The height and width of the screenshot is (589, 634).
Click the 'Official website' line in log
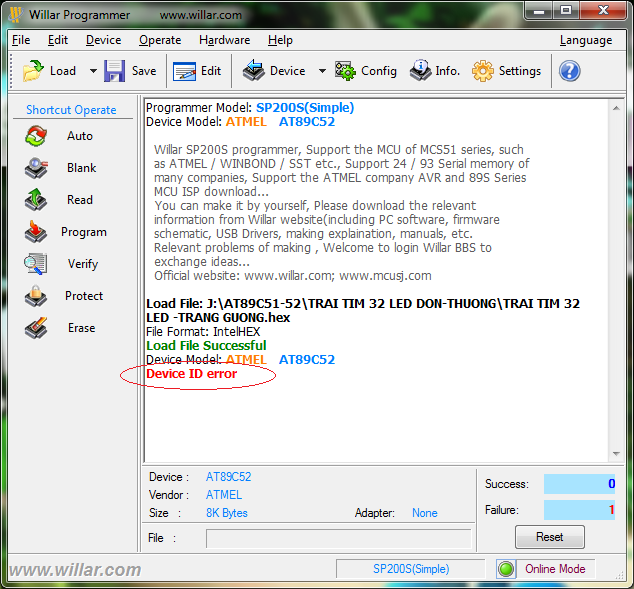tap(293, 276)
